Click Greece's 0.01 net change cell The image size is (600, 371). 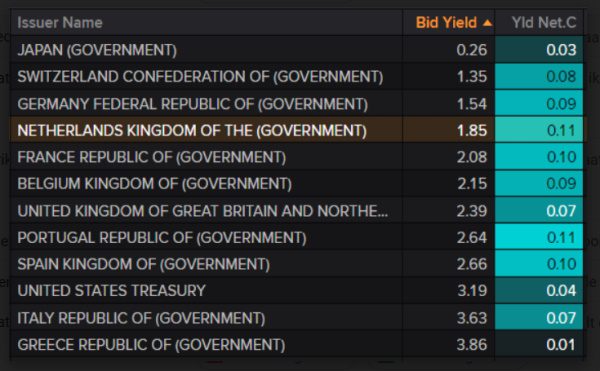pos(539,345)
